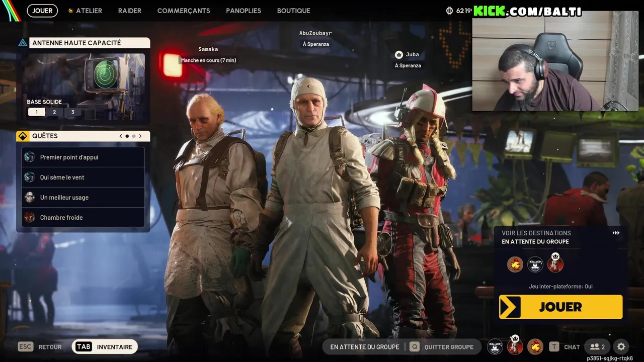
Task: Open the Commerçants tab
Action: (x=184, y=11)
